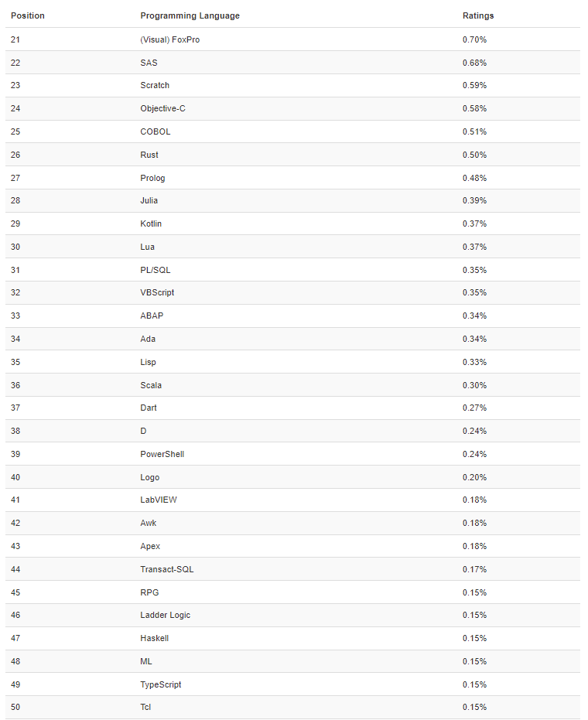
Task: Select the (Visual) FoxPro row name
Action: [x=169, y=39]
